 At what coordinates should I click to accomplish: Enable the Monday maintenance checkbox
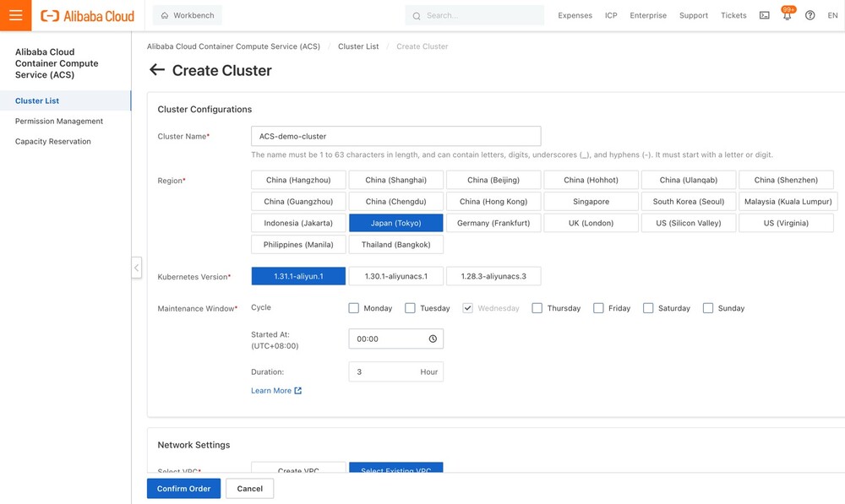click(354, 308)
